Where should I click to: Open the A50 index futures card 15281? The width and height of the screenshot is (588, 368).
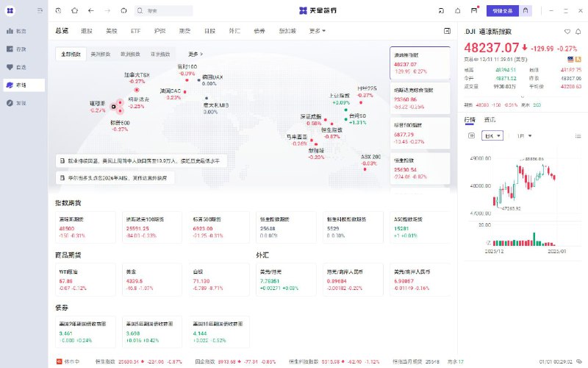point(420,227)
